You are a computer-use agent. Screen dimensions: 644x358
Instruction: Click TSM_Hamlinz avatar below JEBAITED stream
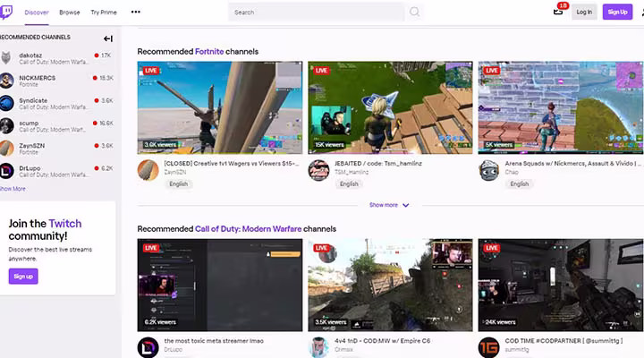tap(318, 170)
